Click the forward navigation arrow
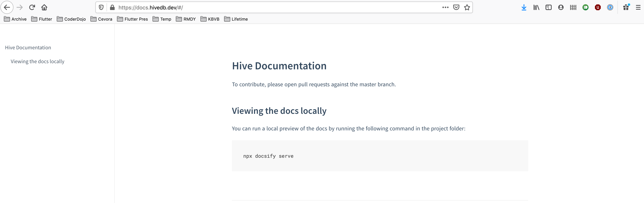This screenshot has width=644, height=203. [x=19, y=8]
